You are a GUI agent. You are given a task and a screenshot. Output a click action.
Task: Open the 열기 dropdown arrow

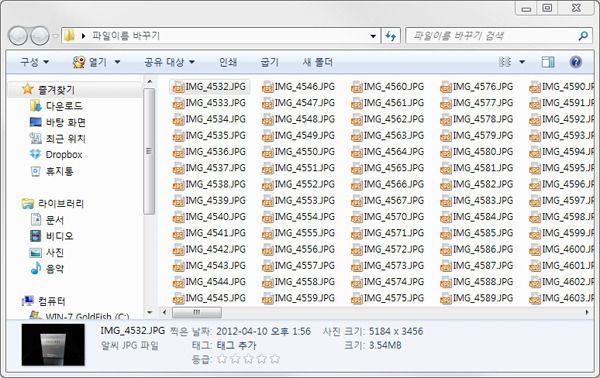pos(117,62)
